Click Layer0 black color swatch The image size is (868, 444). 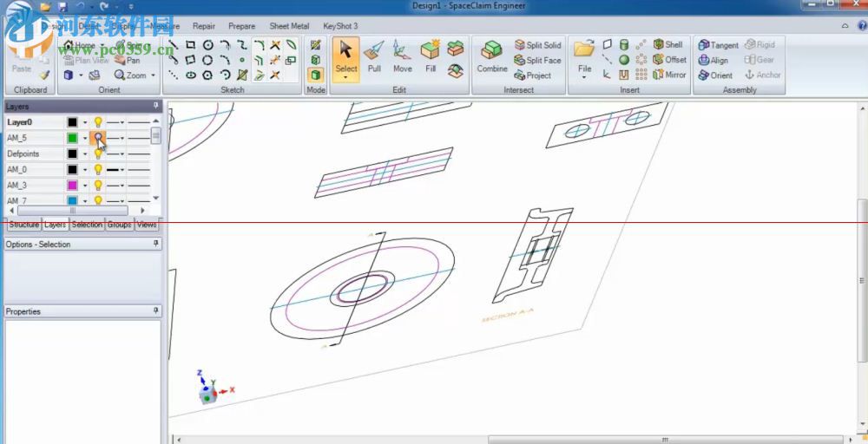pyautogui.click(x=73, y=122)
